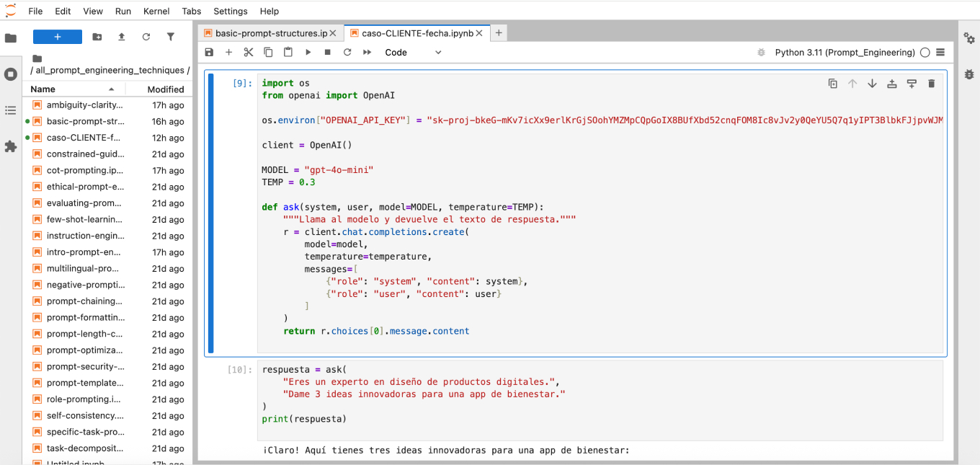
Task: Open the Code cell type dropdown
Action: pyautogui.click(x=413, y=53)
